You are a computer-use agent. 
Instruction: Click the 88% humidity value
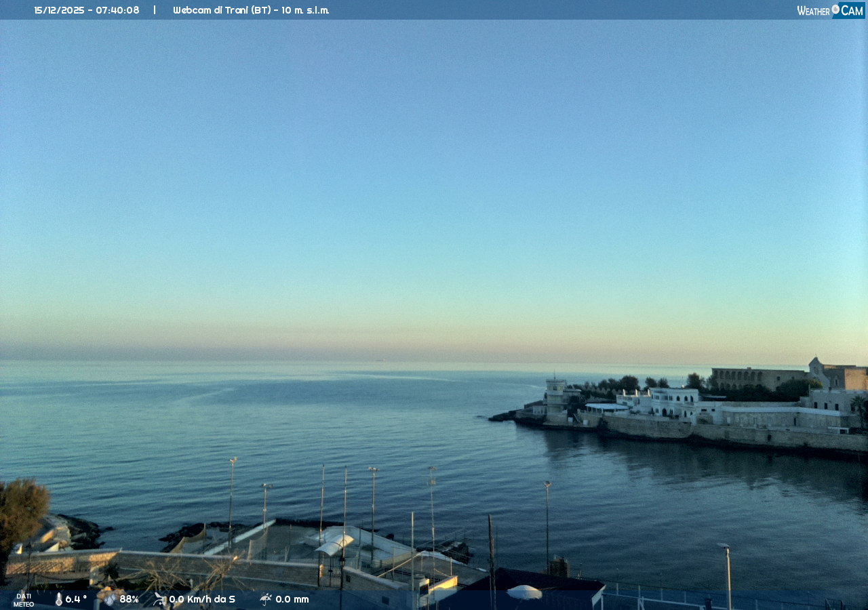point(129,599)
